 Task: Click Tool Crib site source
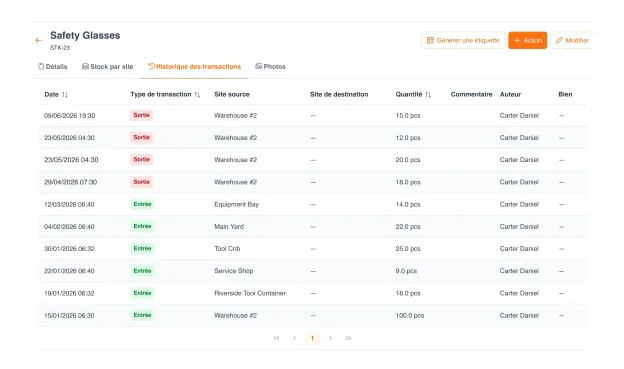click(227, 248)
